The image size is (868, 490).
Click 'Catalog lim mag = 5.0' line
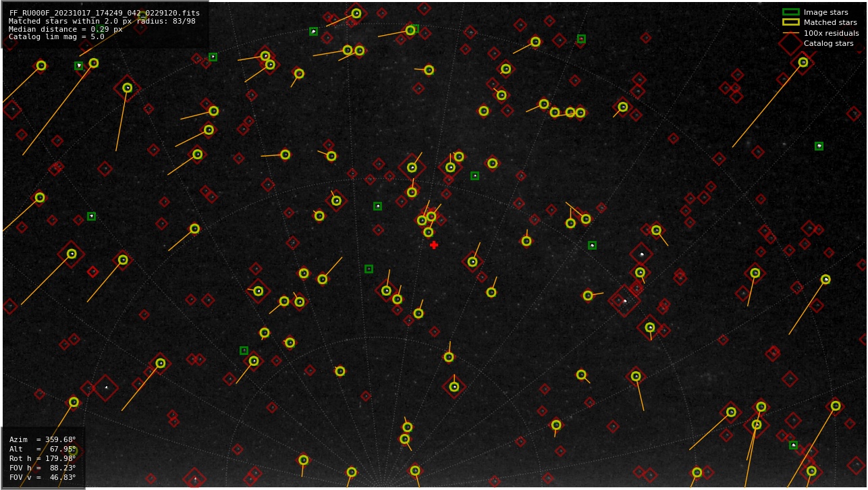(57, 37)
